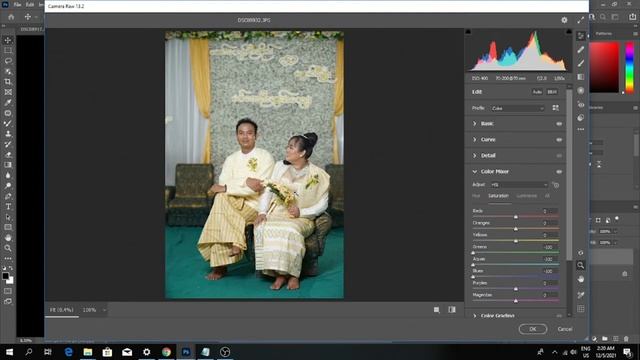Toggle Curve panel visibility eye

click(559, 140)
